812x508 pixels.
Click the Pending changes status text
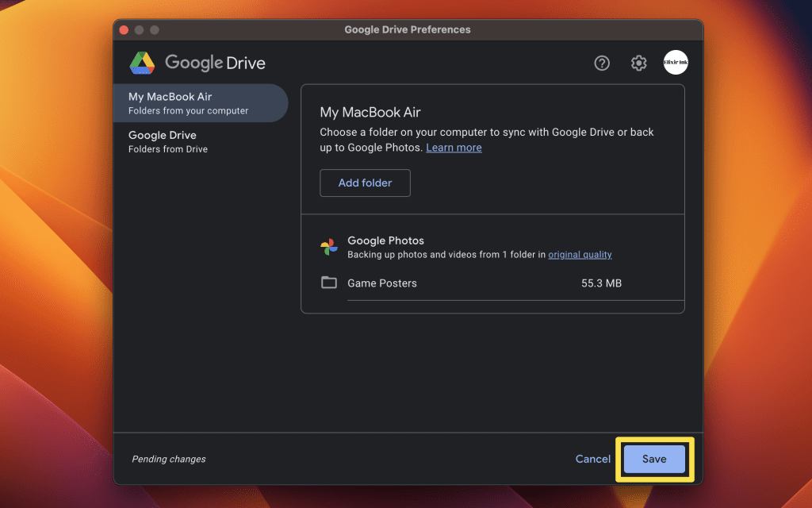tap(168, 459)
